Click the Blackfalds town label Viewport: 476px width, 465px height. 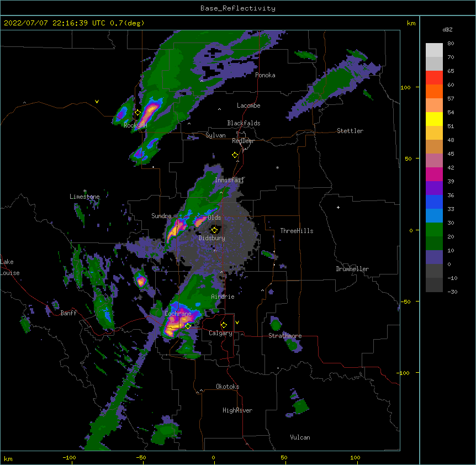pyautogui.click(x=244, y=123)
